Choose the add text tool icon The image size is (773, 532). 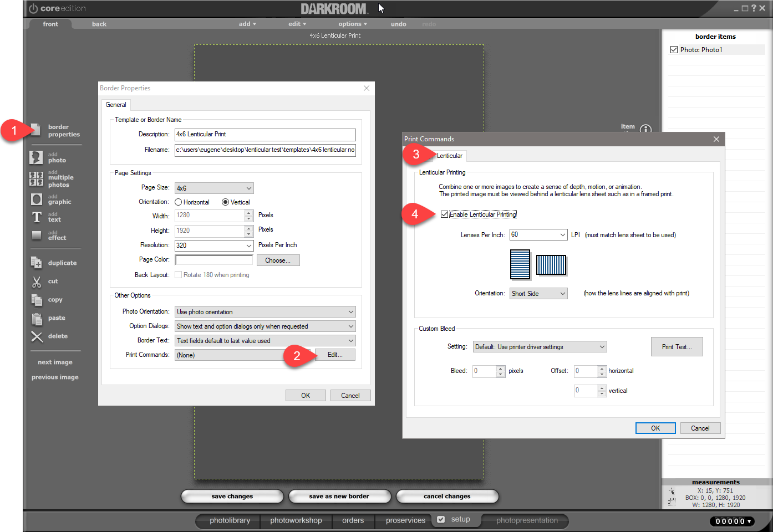pyautogui.click(x=37, y=217)
